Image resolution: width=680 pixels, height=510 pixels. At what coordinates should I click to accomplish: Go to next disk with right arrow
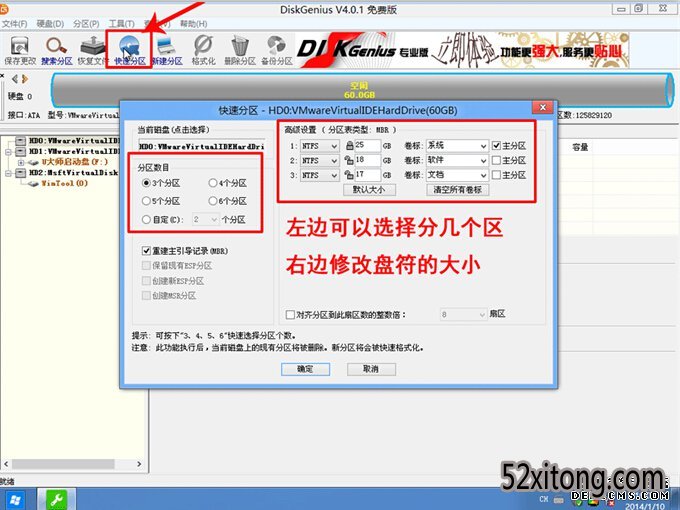pos(25,79)
